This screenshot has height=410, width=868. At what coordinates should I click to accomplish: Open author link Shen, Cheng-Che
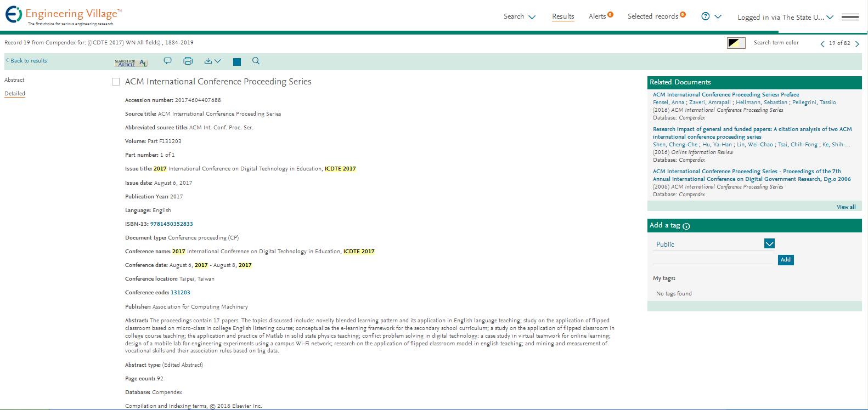(675, 145)
